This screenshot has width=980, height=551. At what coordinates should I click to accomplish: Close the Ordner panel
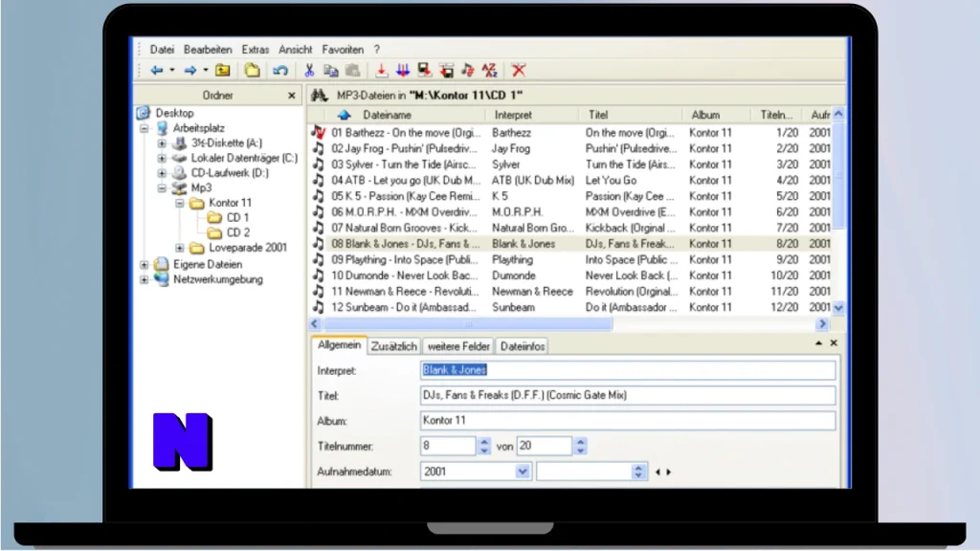[291, 96]
